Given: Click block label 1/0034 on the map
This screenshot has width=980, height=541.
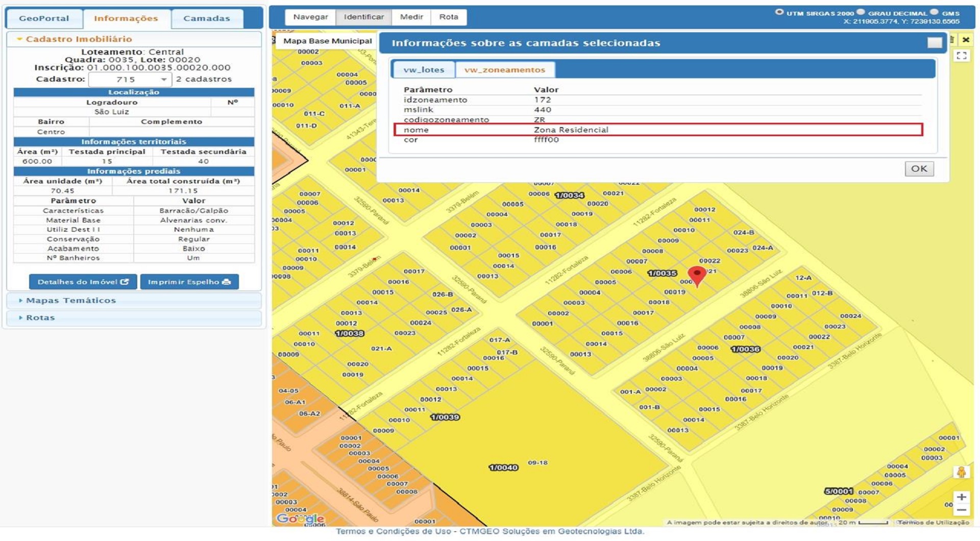Looking at the screenshot, I should pos(569,195).
